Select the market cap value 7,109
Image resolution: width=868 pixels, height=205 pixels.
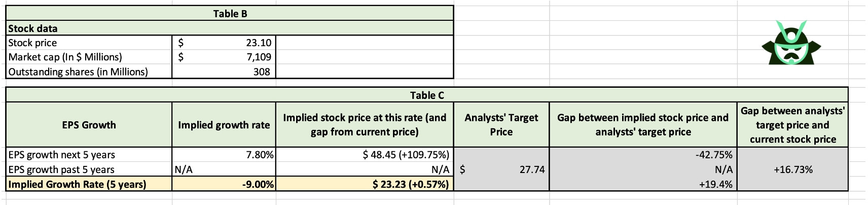(x=259, y=57)
